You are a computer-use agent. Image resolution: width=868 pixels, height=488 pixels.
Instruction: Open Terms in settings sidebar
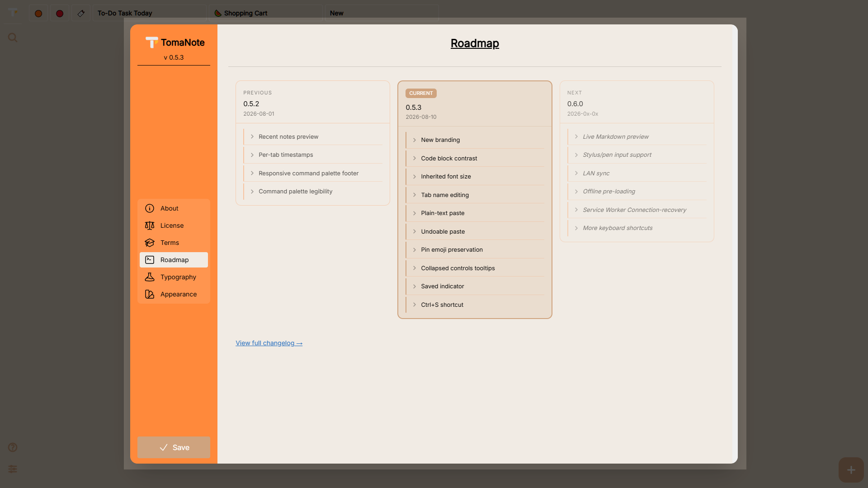click(x=174, y=243)
